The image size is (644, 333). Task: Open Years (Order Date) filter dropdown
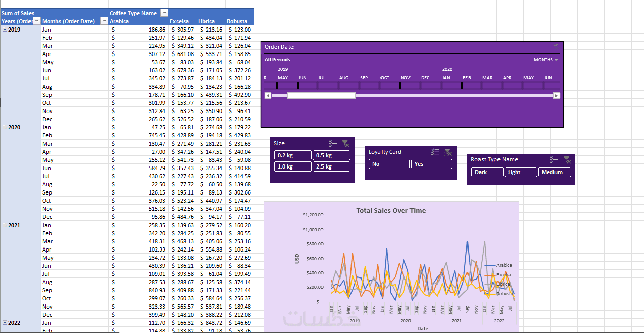pyautogui.click(x=37, y=21)
